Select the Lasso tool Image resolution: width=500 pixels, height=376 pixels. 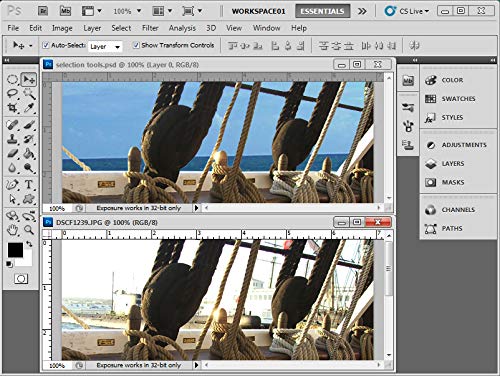coord(12,94)
